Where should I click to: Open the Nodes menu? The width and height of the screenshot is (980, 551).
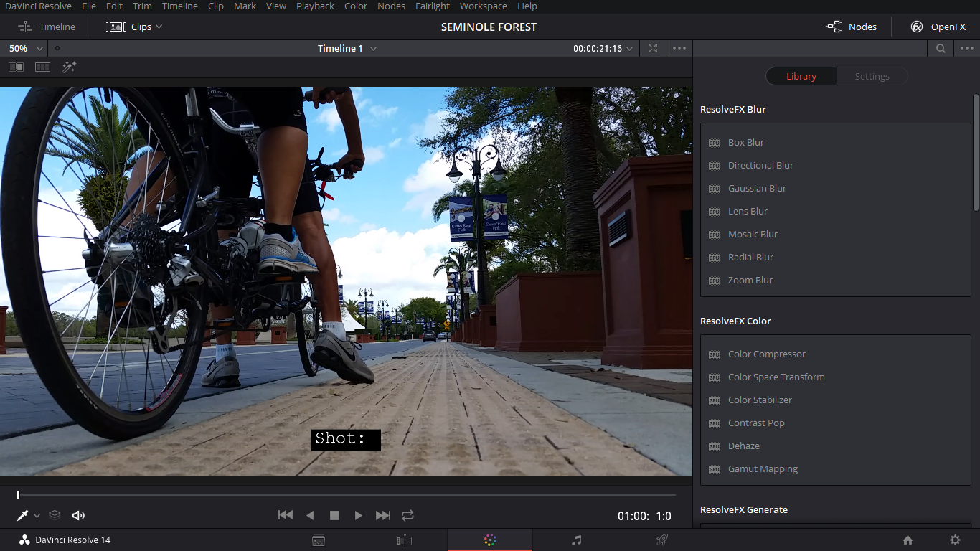click(391, 6)
